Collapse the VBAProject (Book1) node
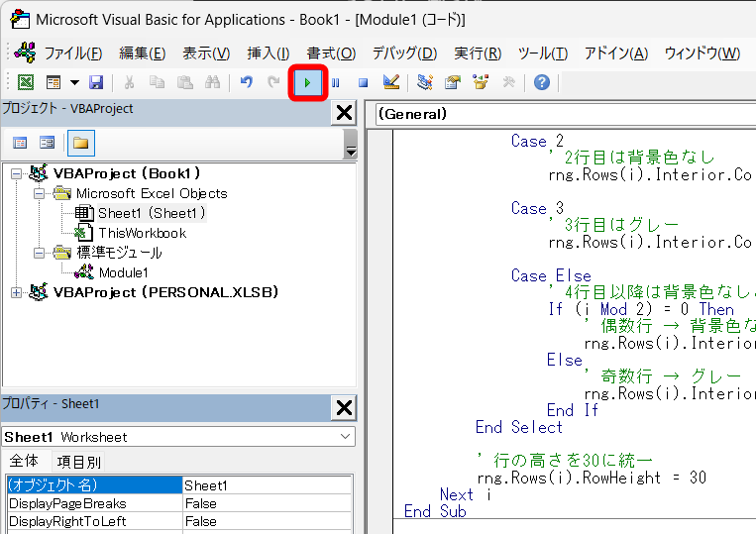The image size is (756, 534). click(17, 173)
